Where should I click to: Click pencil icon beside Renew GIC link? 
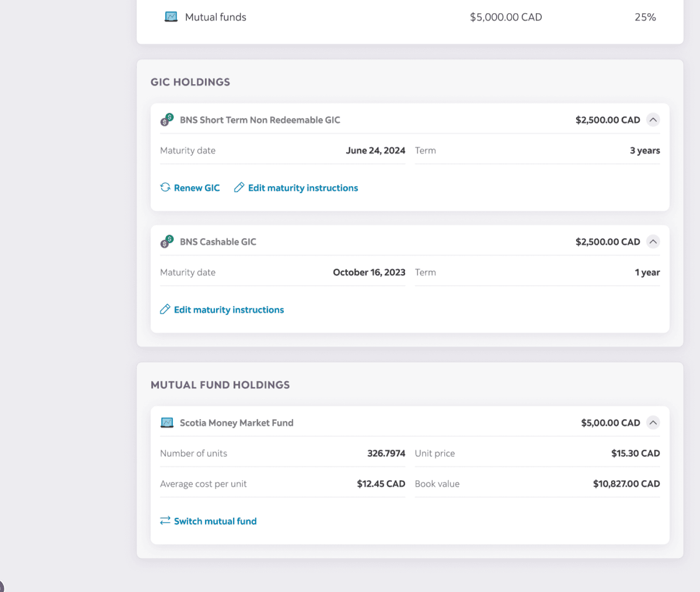pyautogui.click(x=239, y=187)
